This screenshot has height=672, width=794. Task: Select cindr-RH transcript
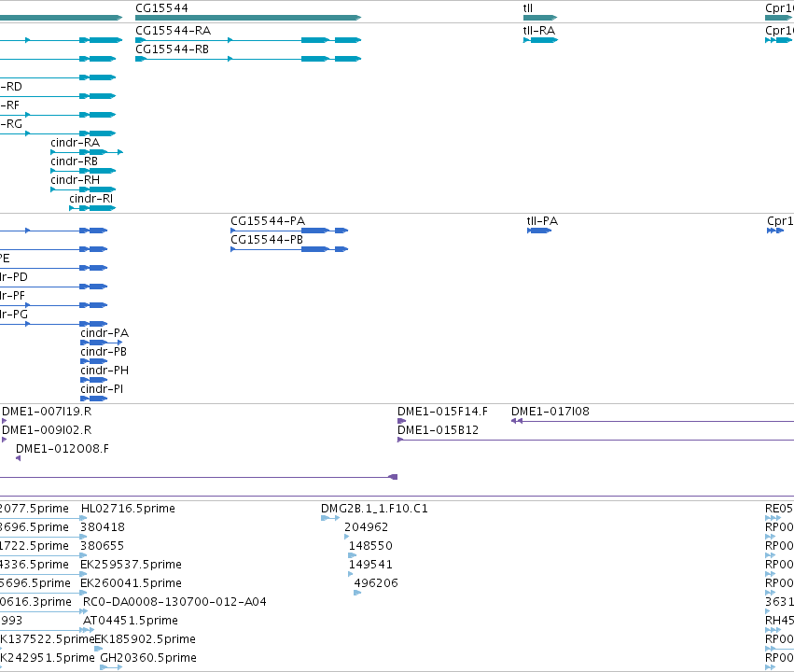pyautogui.click(x=83, y=189)
